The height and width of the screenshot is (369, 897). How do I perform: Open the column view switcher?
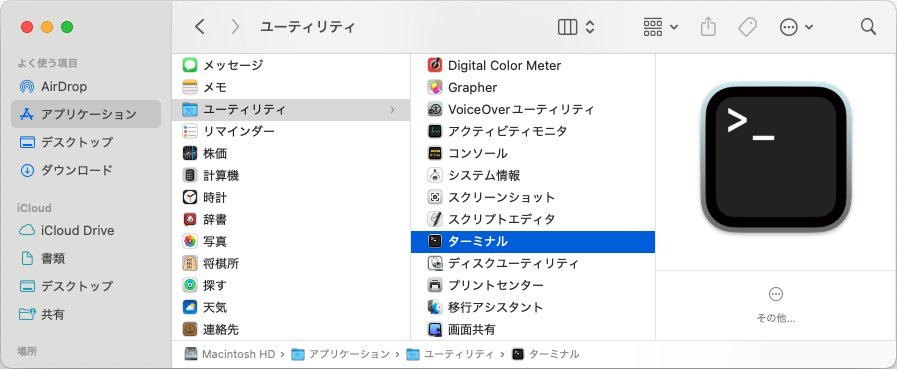point(576,27)
